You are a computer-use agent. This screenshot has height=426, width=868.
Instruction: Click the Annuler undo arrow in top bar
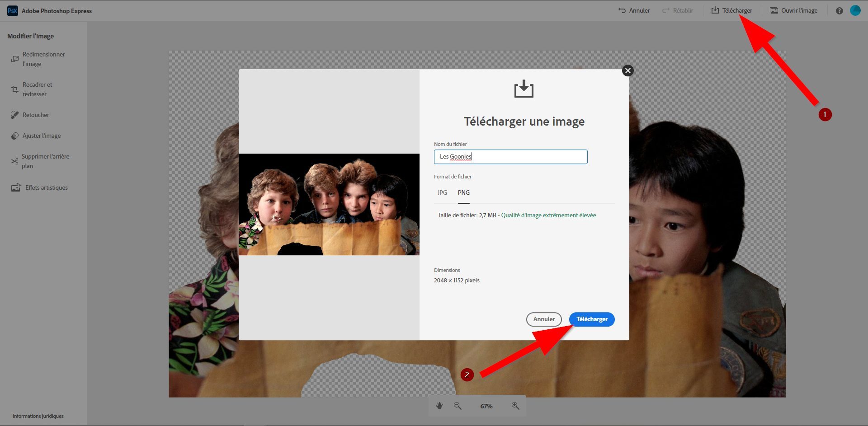622,10
